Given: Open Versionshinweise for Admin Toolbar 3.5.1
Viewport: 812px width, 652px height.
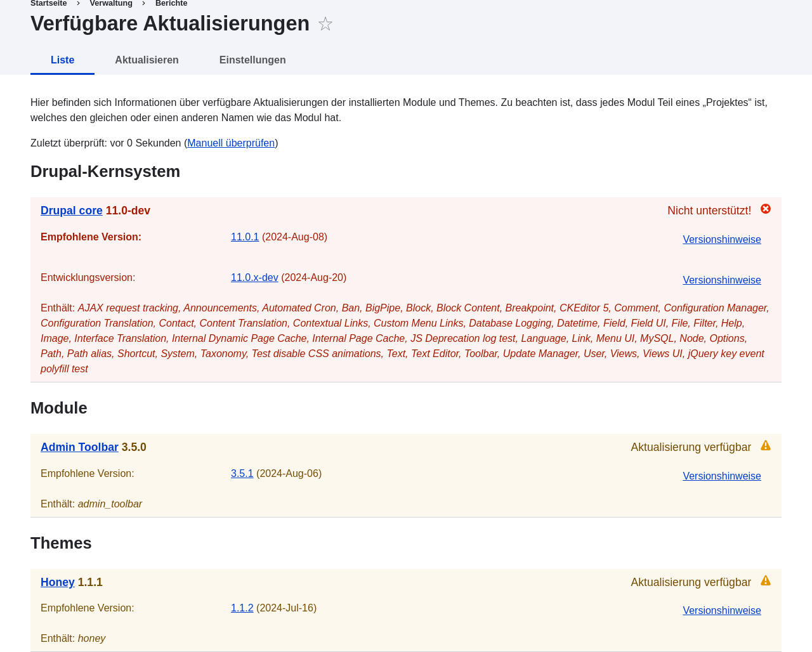Looking at the screenshot, I should [722, 476].
